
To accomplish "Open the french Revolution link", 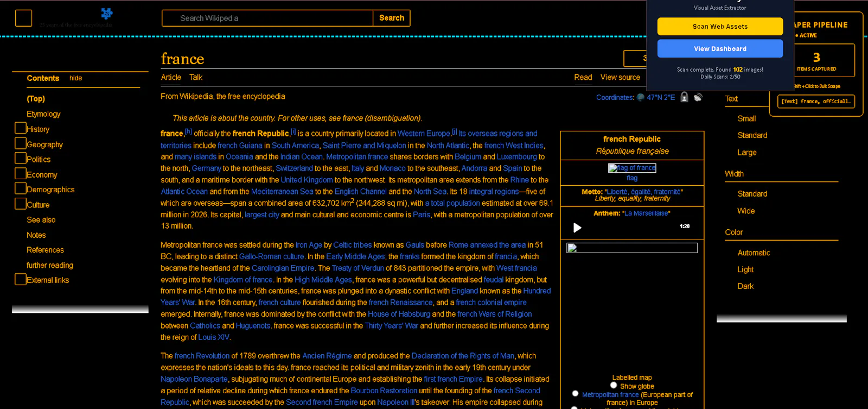I will click(202, 356).
